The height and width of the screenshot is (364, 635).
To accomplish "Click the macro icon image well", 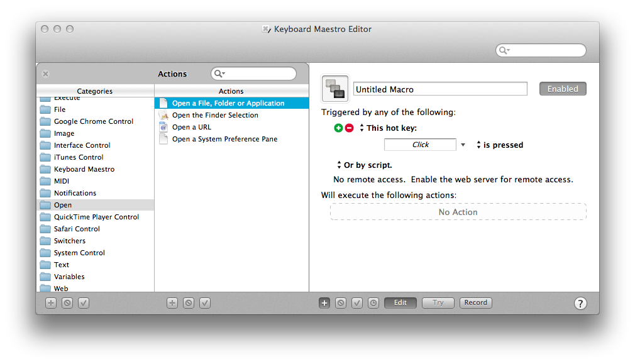I will coord(334,89).
